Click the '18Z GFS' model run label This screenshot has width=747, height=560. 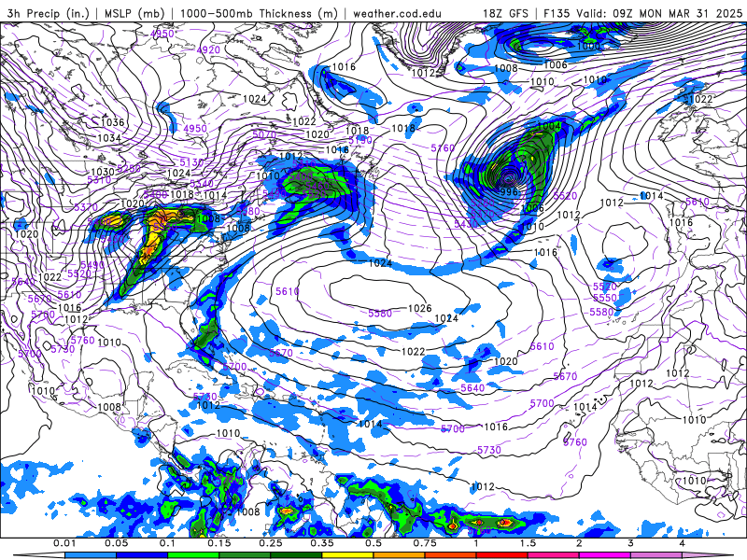(x=505, y=13)
